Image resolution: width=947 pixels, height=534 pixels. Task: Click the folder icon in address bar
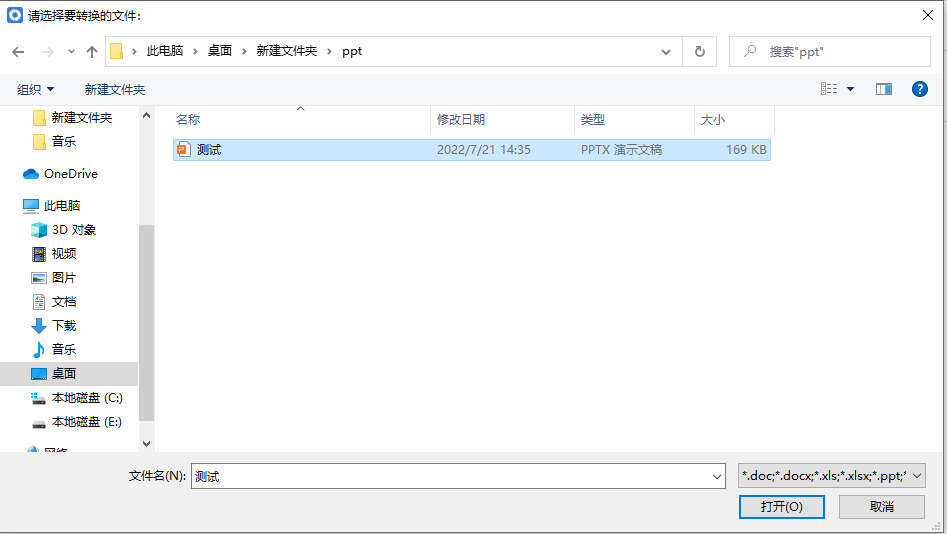click(117, 51)
